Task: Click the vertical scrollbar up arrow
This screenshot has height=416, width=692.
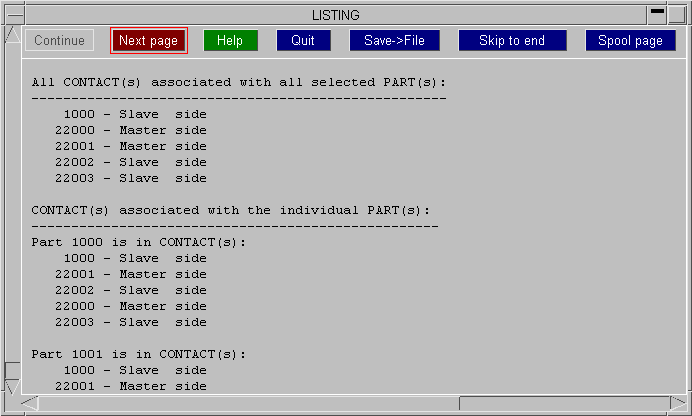Action: point(12,34)
